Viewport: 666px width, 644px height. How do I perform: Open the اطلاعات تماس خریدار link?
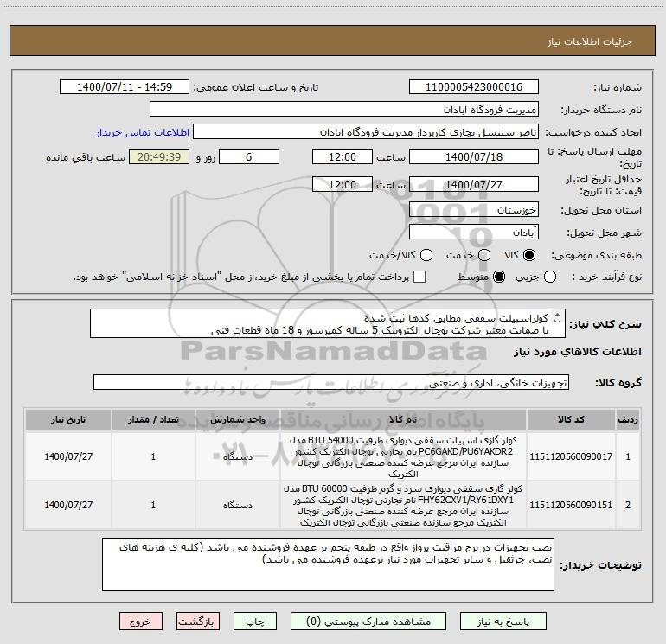pyautogui.click(x=143, y=132)
